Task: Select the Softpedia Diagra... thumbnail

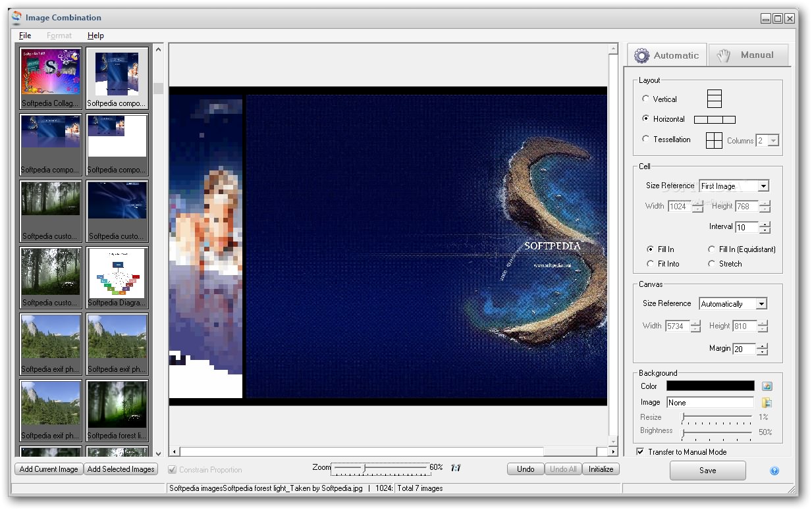Action: (117, 277)
